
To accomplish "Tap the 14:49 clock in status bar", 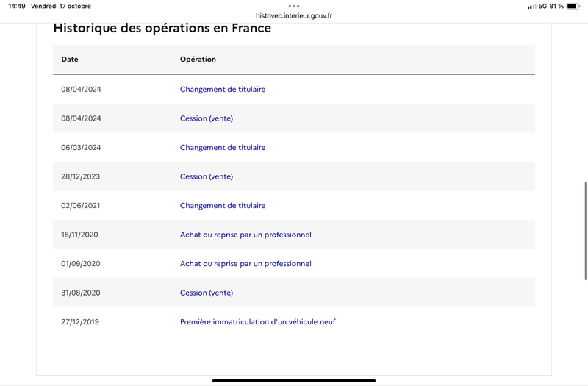I will [x=17, y=7].
